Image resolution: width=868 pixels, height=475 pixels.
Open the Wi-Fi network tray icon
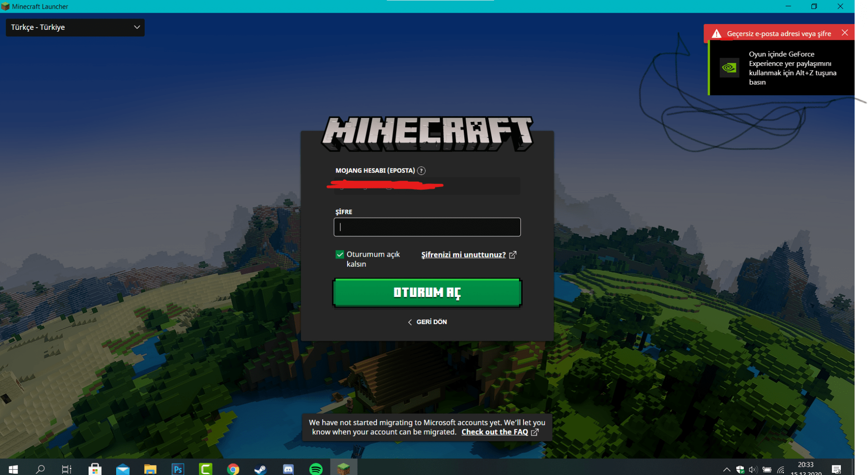click(x=781, y=470)
